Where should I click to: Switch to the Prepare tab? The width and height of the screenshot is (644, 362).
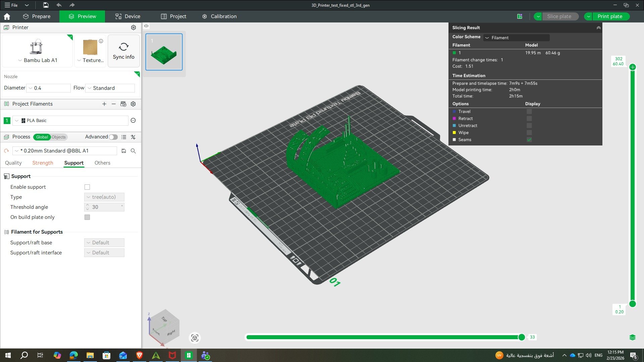point(37,16)
